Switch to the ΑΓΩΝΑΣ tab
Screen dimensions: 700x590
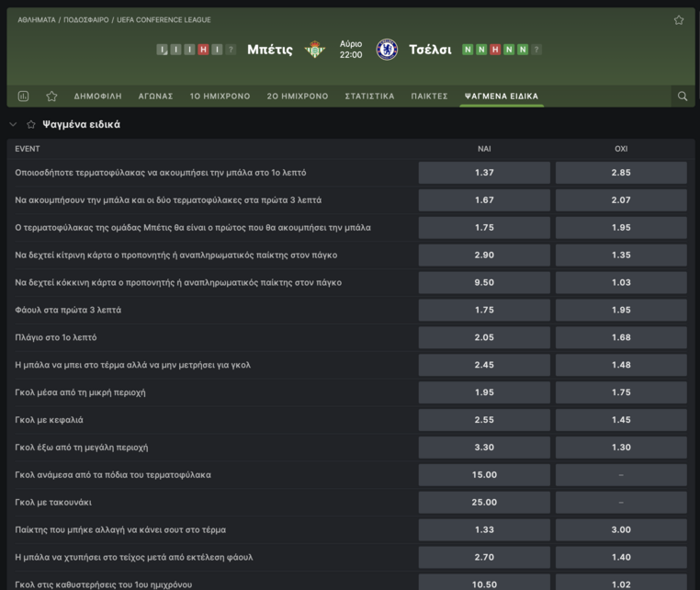pyautogui.click(x=155, y=96)
